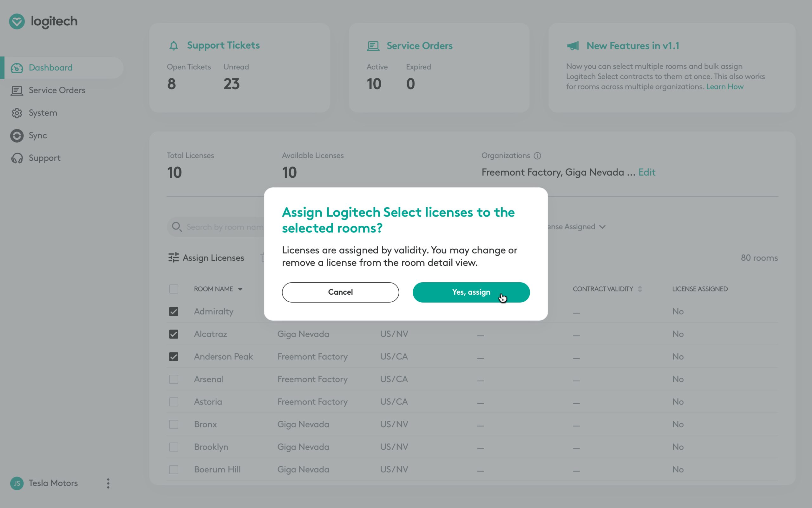
Task: Click the Dashboard gauge icon in sidebar
Action: click(17, 68)
